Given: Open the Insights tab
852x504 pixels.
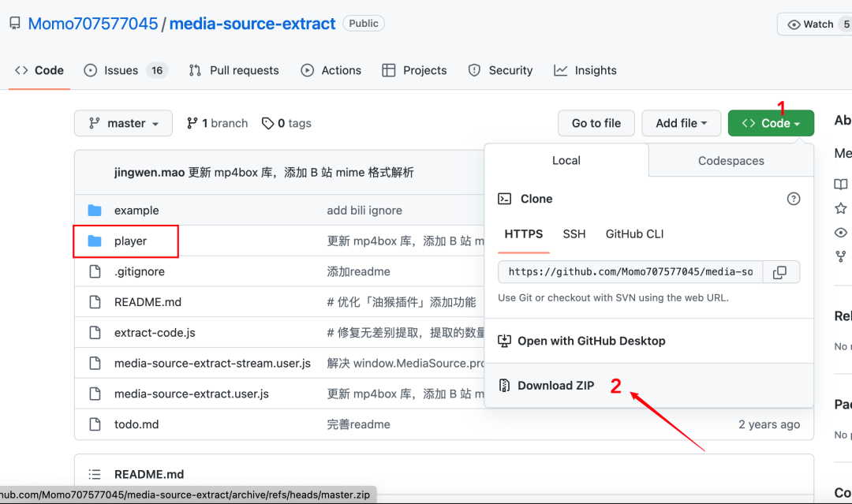Looking at the screenshot, I should click(x=585, y=70).
